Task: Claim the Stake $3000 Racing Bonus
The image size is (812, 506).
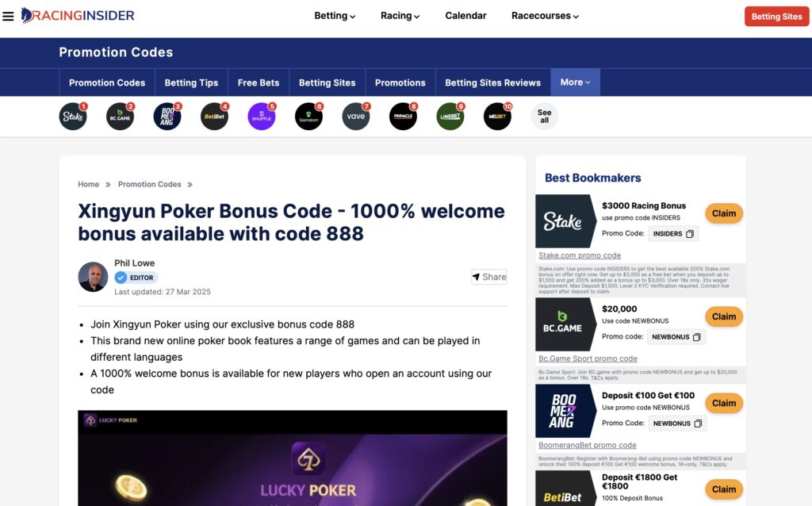Action: click(x=723, y=213)
